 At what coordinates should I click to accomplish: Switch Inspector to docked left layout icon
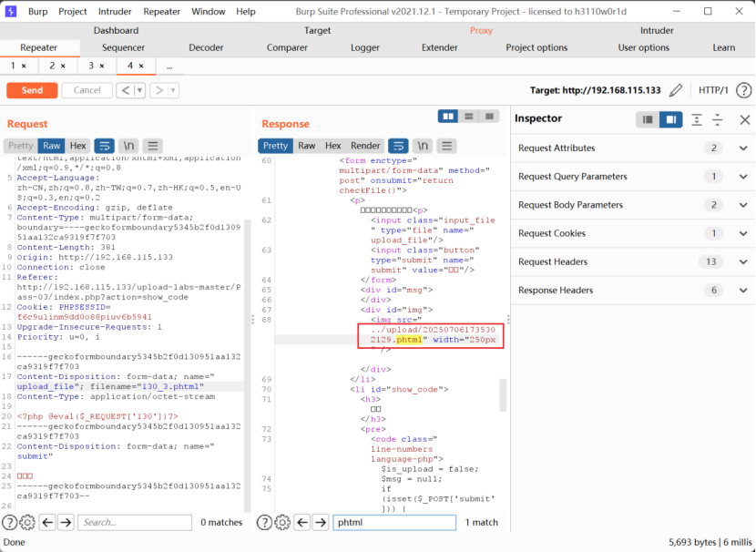648,119
